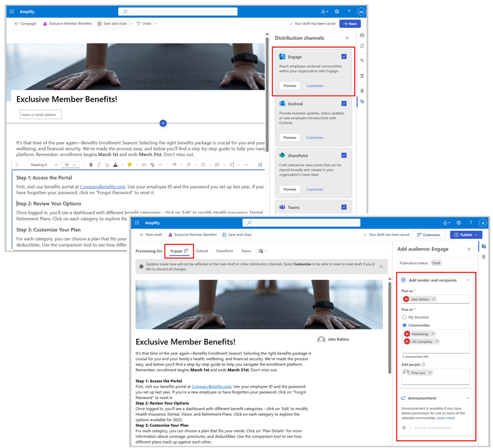493x448 pixels.
Task: Open the audience icon in bottom window's side rail
Action: point(484,246)
